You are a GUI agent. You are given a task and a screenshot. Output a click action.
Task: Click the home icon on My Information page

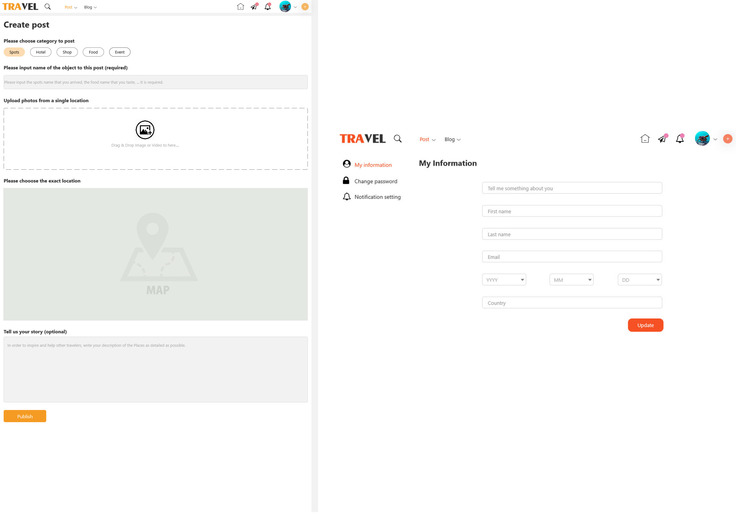[x=645, y=139]
